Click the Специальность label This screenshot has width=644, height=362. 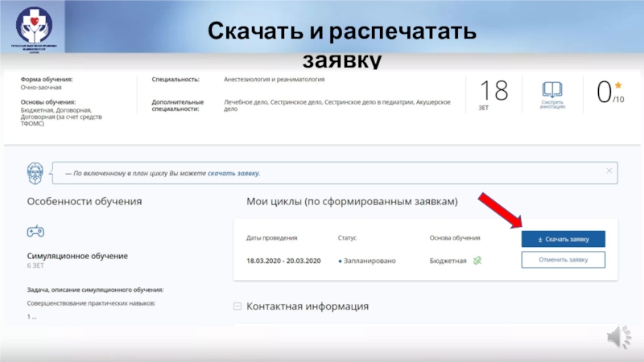point(175,79)
